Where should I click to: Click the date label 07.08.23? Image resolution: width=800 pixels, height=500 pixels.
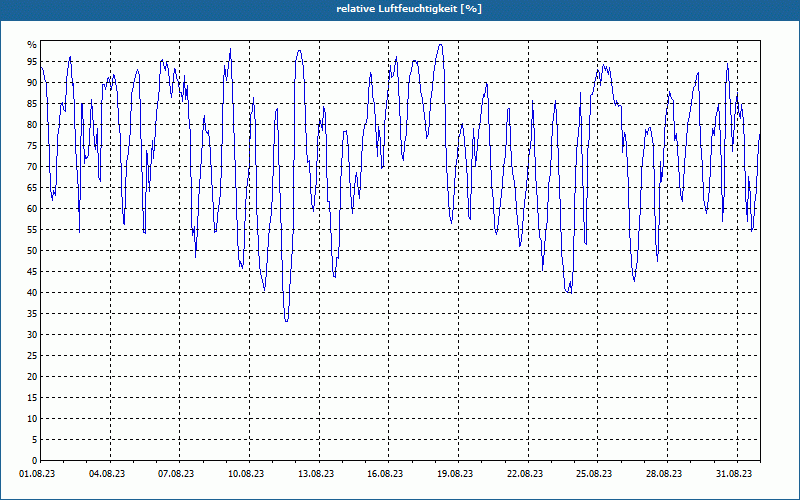click(176, 474)
